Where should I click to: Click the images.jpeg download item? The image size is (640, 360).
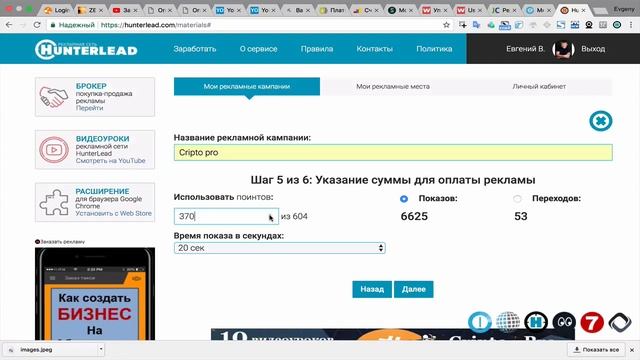(x=50, y=349)
